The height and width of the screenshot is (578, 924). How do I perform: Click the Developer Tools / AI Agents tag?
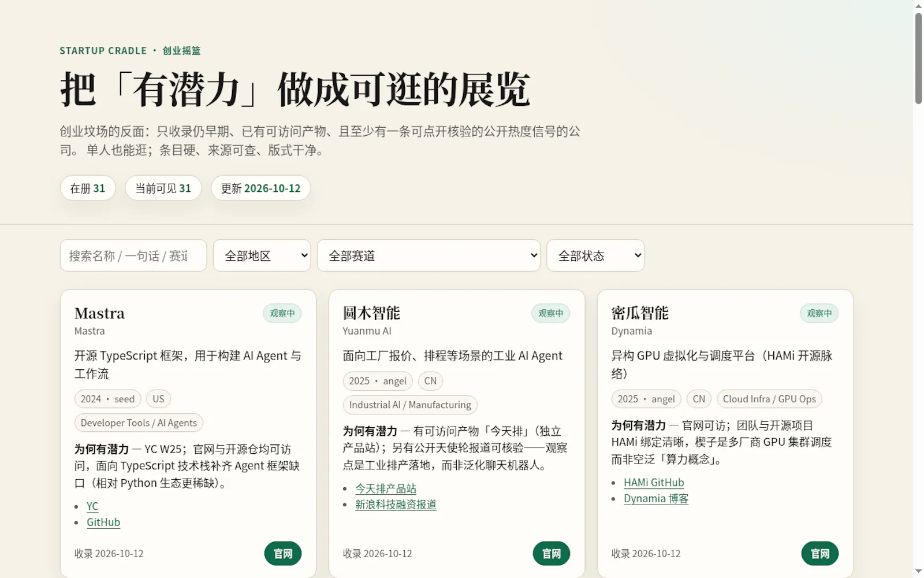[x=139, y=423]
